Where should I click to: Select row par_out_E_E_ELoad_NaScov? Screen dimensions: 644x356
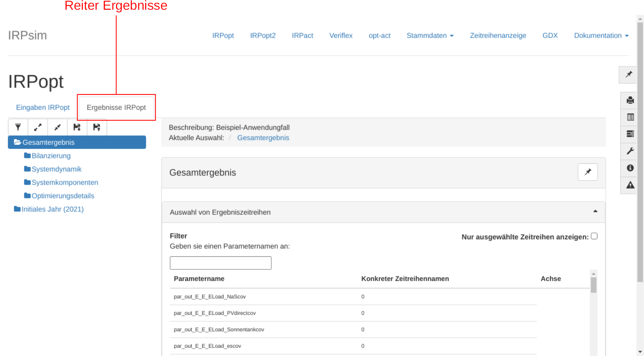[x=353, y=297]
